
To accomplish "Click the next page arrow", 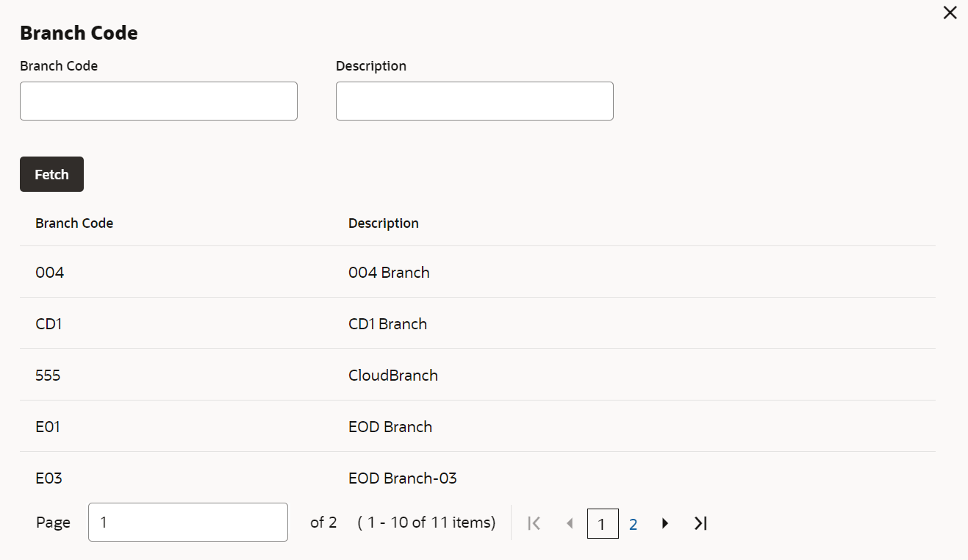I will point(665,523).
